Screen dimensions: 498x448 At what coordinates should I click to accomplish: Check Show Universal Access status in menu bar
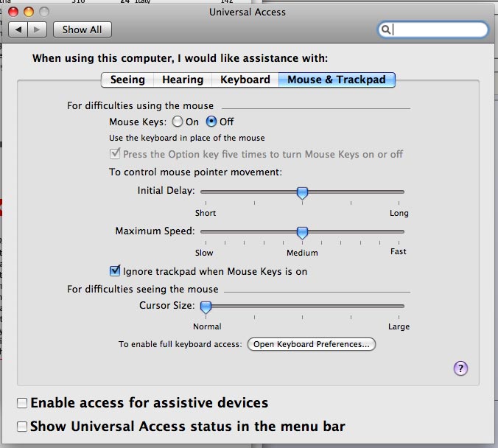click(22, 427)
